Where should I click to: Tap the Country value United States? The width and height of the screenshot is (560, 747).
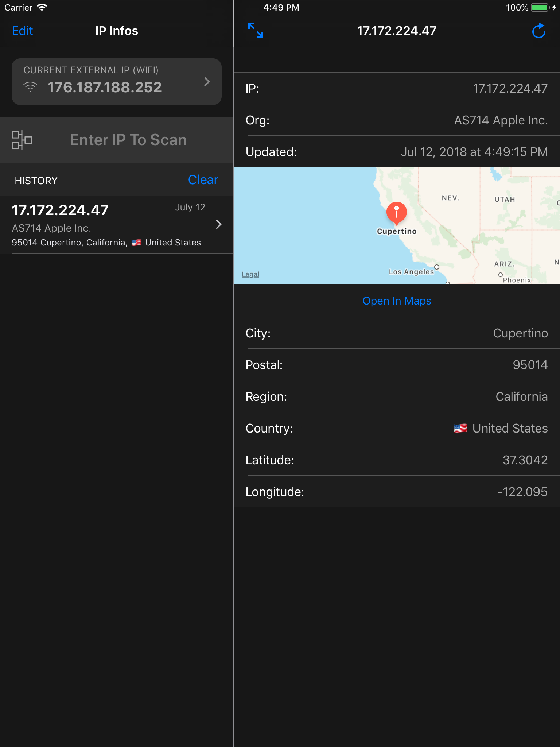(510, 428)
